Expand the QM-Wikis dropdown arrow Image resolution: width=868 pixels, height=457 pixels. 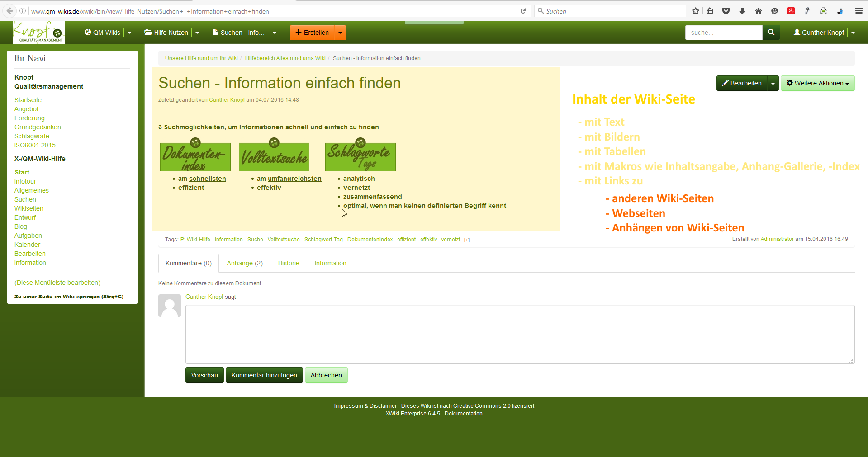[129, 33]
